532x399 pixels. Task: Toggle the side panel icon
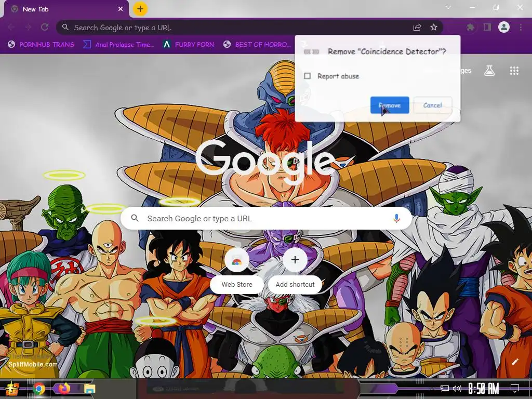point(487,27)
